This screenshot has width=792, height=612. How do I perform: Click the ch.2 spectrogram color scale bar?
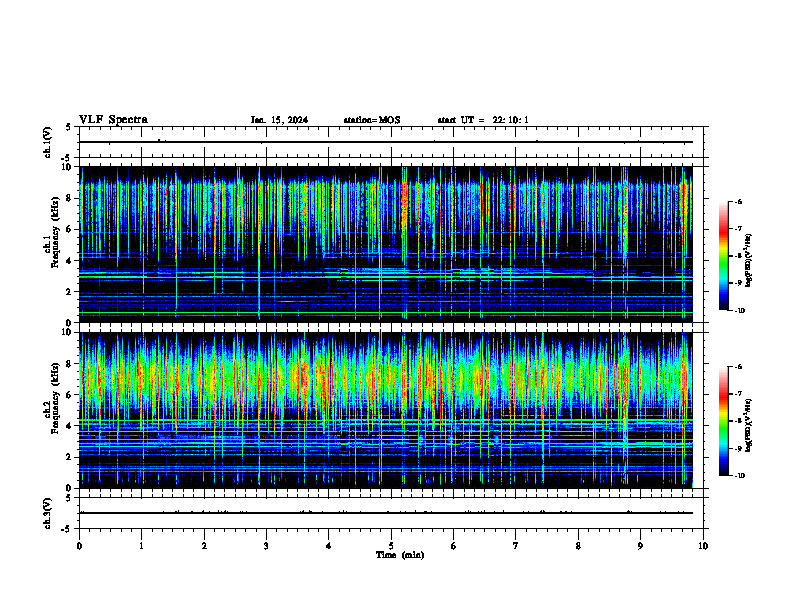723,421
